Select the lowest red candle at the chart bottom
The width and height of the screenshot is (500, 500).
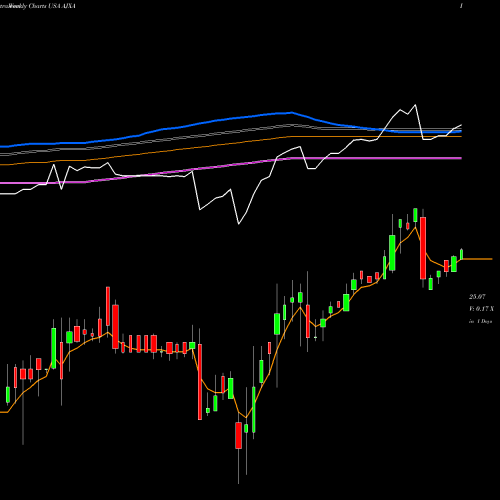(239, 435)
